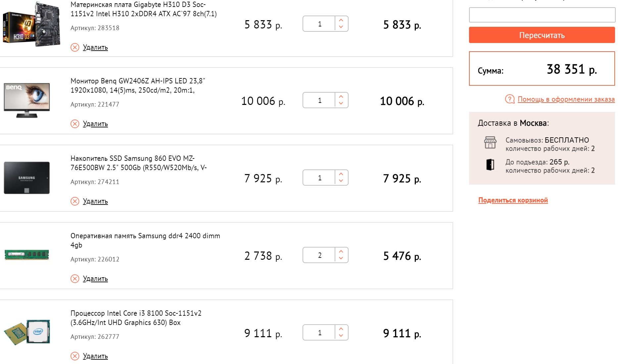618x364 pixels.
Task: Click Удалить link for Intel Core i3
Action: (95, 356)
